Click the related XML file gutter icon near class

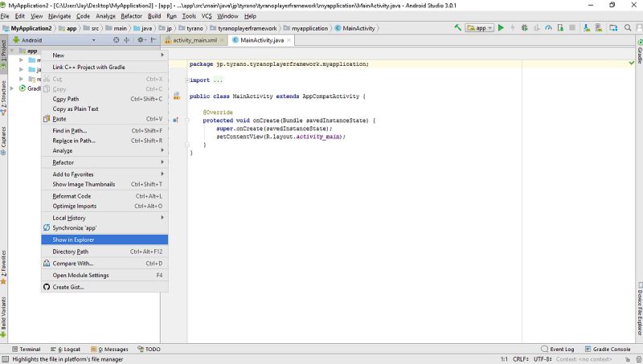pos(177,96)
